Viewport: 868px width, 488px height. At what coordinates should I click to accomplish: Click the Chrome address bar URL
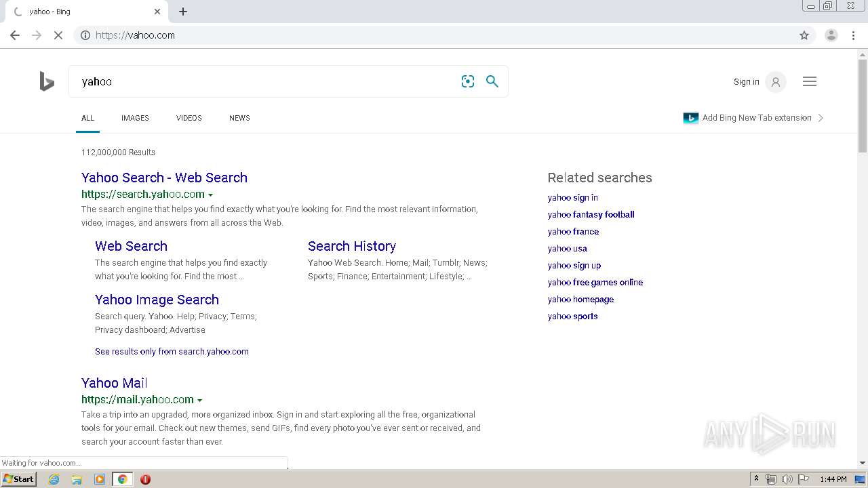click(135, 35)
